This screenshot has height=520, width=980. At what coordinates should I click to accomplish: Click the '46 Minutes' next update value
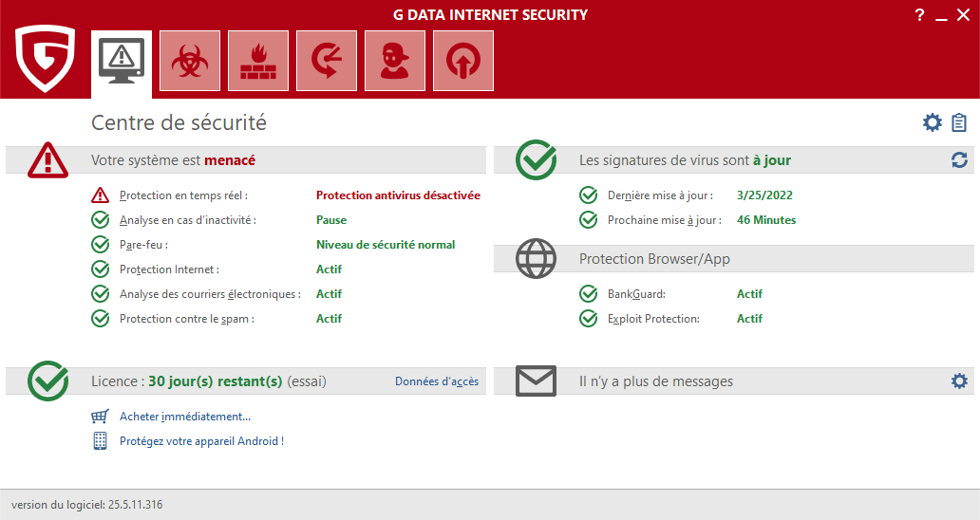click(766, 220)
